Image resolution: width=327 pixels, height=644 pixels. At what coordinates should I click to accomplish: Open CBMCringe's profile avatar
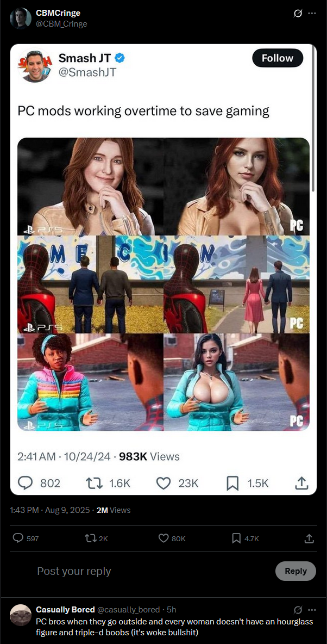21,18
